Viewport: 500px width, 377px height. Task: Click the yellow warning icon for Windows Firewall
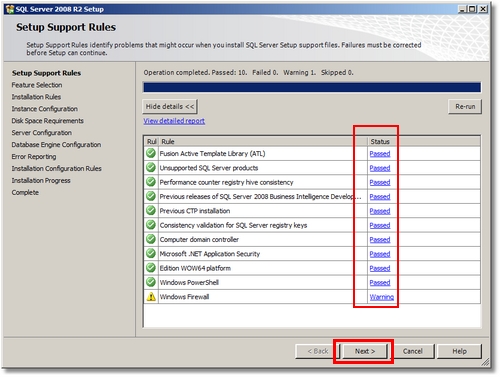click(151, 297)
